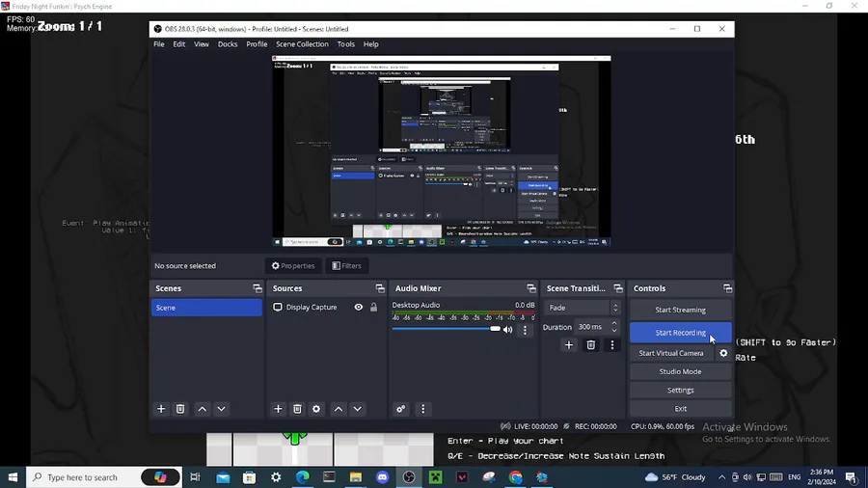Move scene down in Scenes panel
Image resolution: width=868 pixels, height=488 pixels.
(x=222, y=409)
